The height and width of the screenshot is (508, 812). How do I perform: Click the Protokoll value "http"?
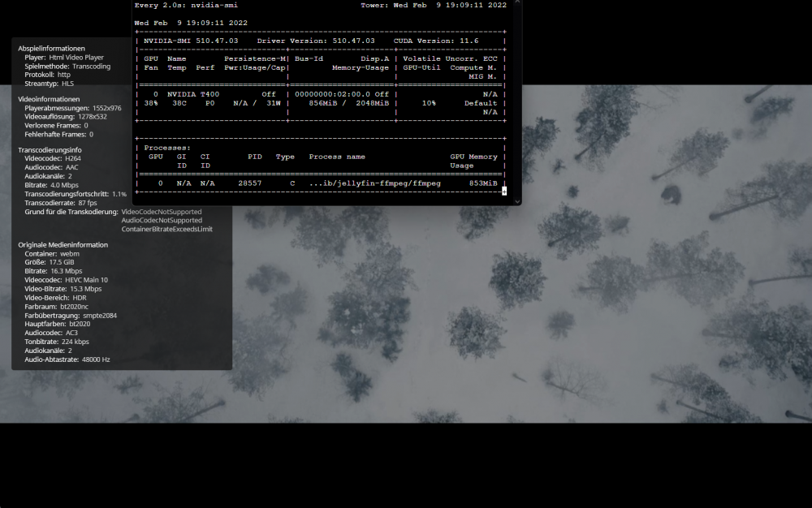pyautogui.click(x=63, y=75)
